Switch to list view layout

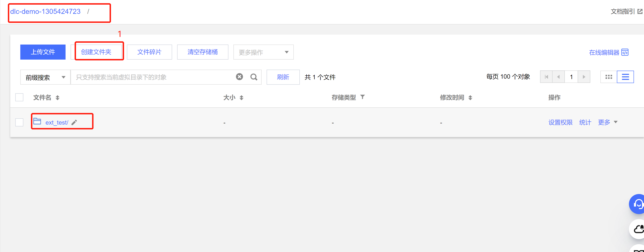pos(625,77)
